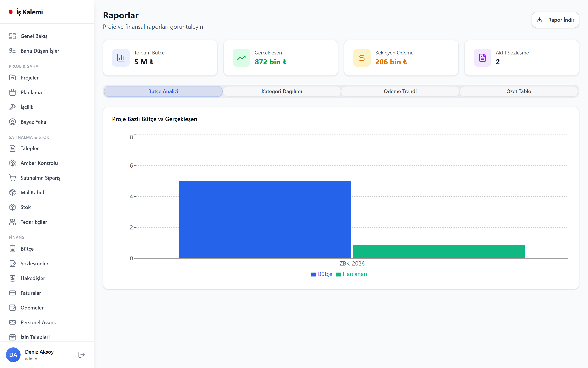Click the Bana Düşen İşler checklist icon

pyautogui.click(x=12, y=51)
